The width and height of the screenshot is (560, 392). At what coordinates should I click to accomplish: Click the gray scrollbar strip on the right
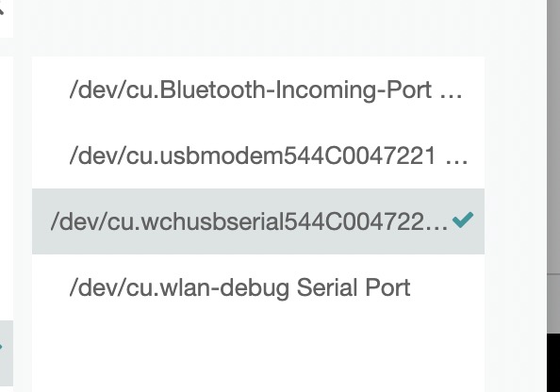(x=553, y=166)
